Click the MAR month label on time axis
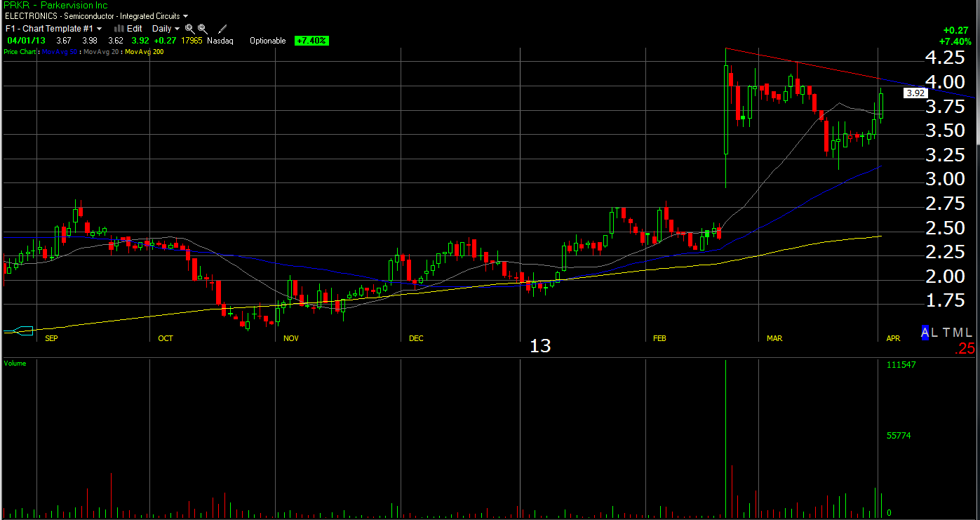 coord(774,338)
